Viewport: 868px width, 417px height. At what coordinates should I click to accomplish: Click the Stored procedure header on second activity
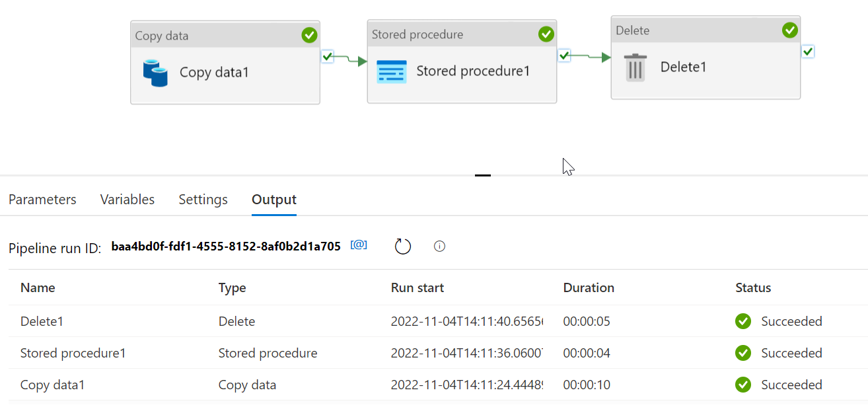point(417,34)
